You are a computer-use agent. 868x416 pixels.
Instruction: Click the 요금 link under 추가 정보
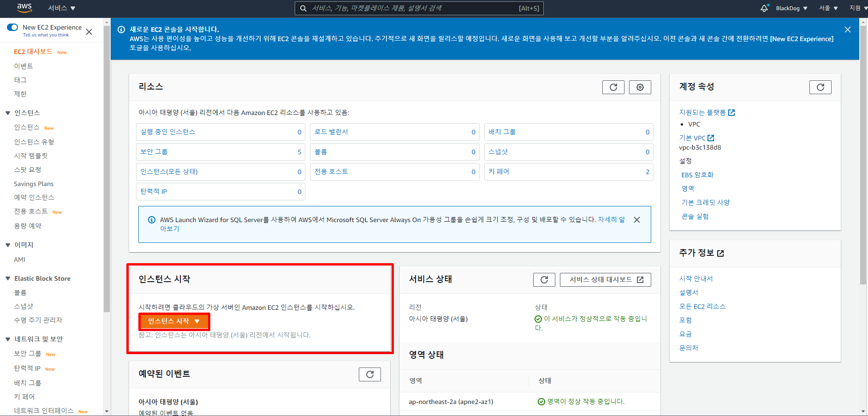pyautogui.click(x=685, y=334)
